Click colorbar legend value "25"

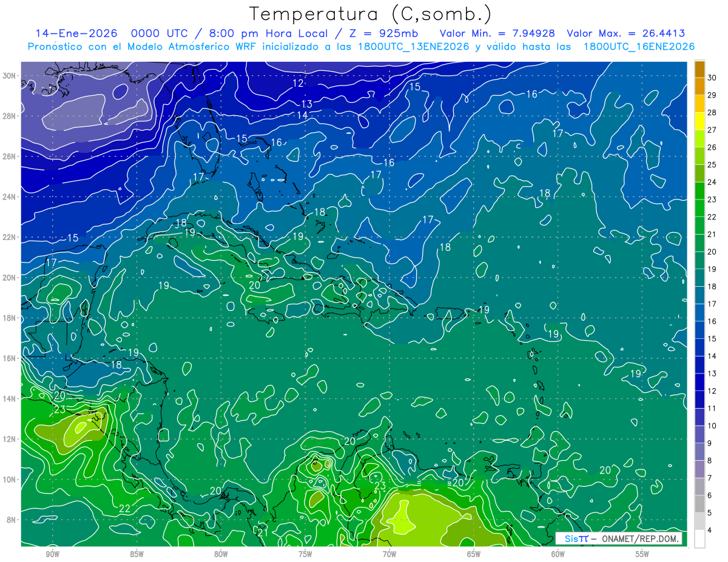(712, 165)
